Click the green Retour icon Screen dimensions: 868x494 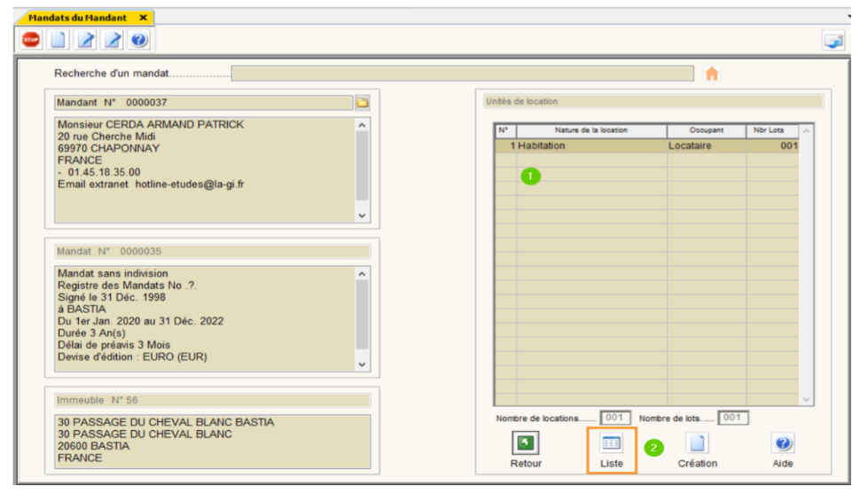526,443
